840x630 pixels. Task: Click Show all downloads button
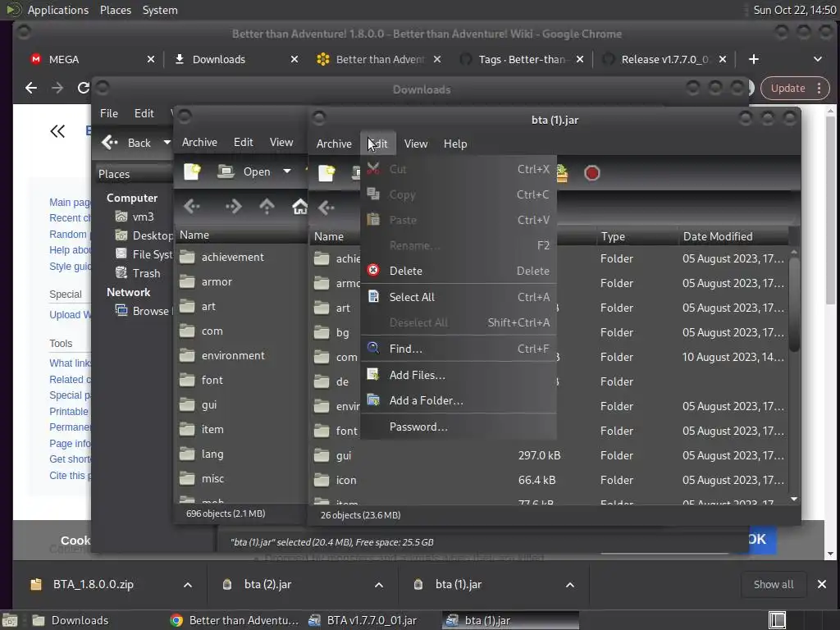pyautogui.click(x=774, y=584)
